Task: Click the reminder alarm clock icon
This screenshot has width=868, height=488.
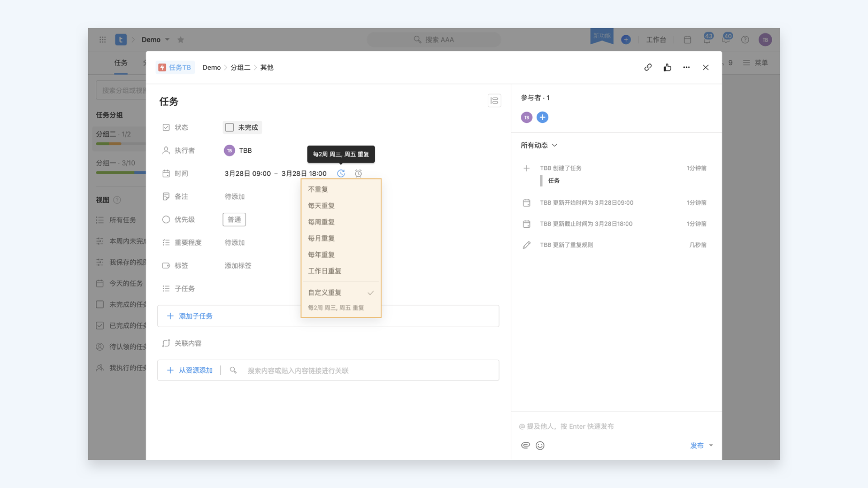Action: coord(358,174)
